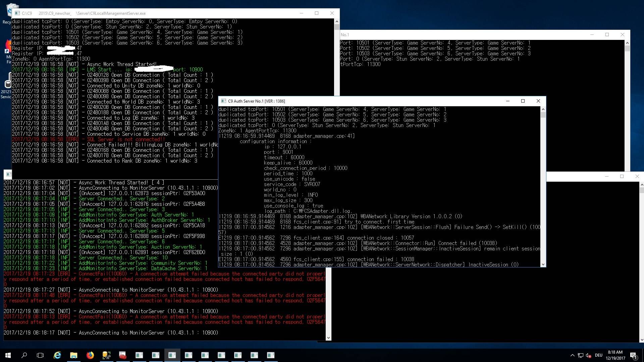Click 'connection failed : 10038' error line
The width and height of the screenshot is (644, 362).
tap(316, 259)
